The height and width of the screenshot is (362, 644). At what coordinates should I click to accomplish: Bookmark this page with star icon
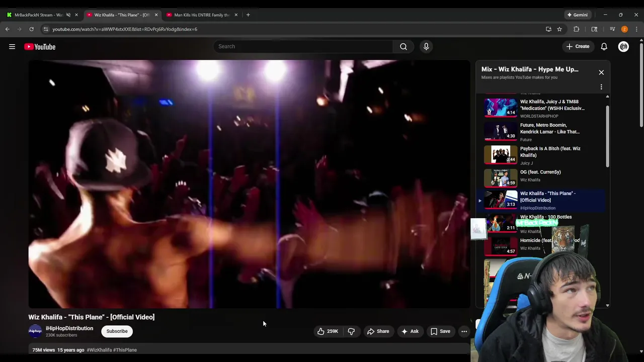pyautogui.click(x=559, y=29)
